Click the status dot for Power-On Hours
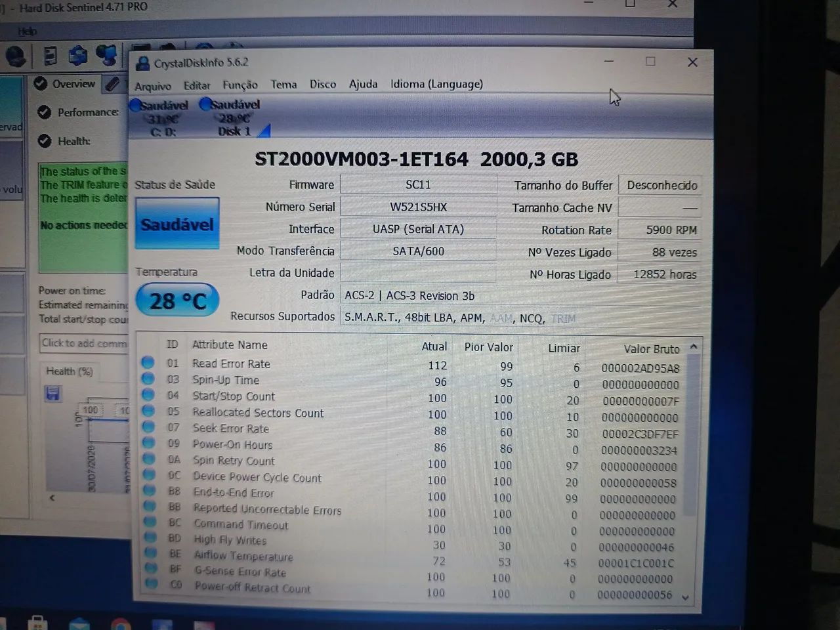840x630 pixels. pos(149,442)
